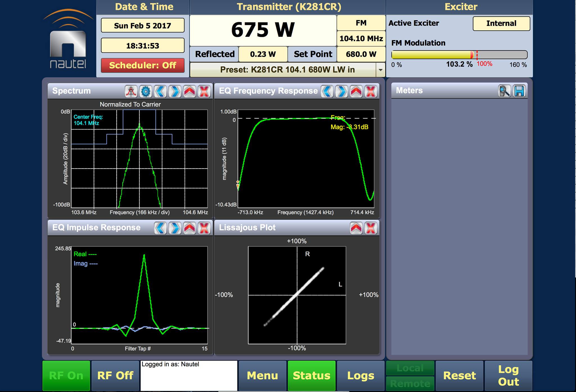Click Spectrum panel left arrow icon
The height and width of the screenshot is (392, 576).
click(160, 91)
